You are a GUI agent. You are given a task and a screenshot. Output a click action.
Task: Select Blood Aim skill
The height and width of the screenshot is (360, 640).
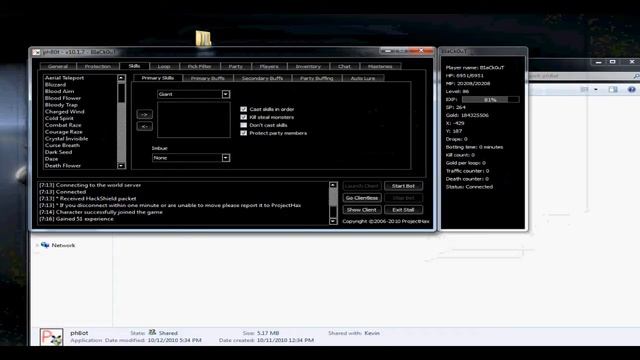coord(60,91)
